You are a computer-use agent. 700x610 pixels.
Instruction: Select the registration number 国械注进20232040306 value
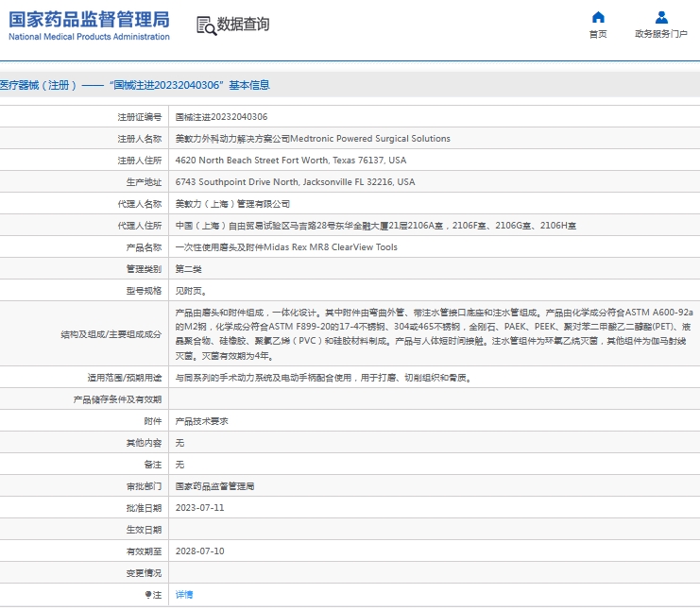pos(221,117)
